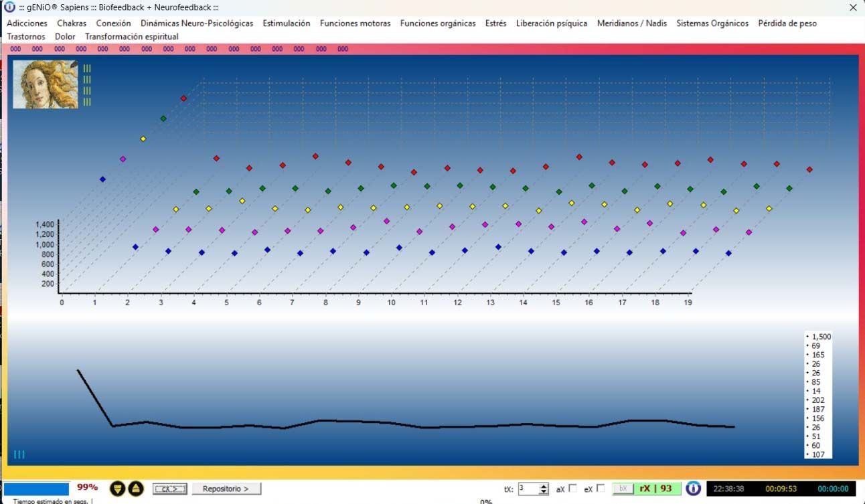Click the cX > button
This screenshot has height=504, width=865.
169,489
